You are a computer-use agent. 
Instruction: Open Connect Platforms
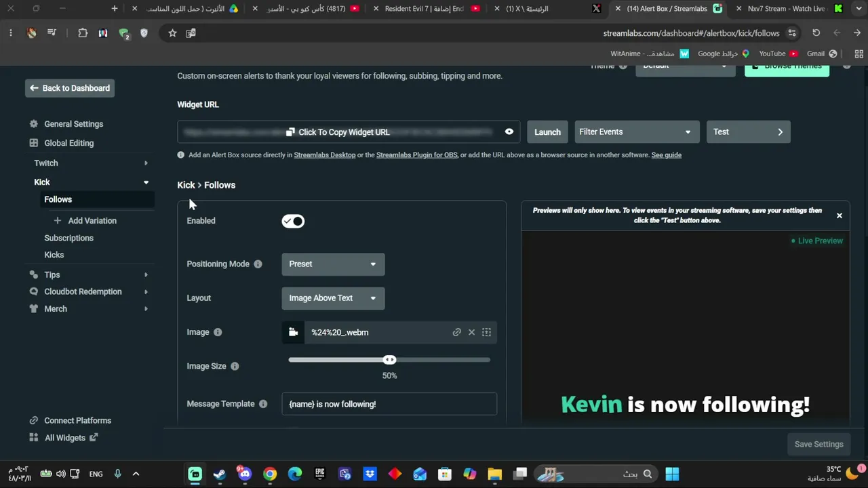pyautogui.click(x=77, y=421)
